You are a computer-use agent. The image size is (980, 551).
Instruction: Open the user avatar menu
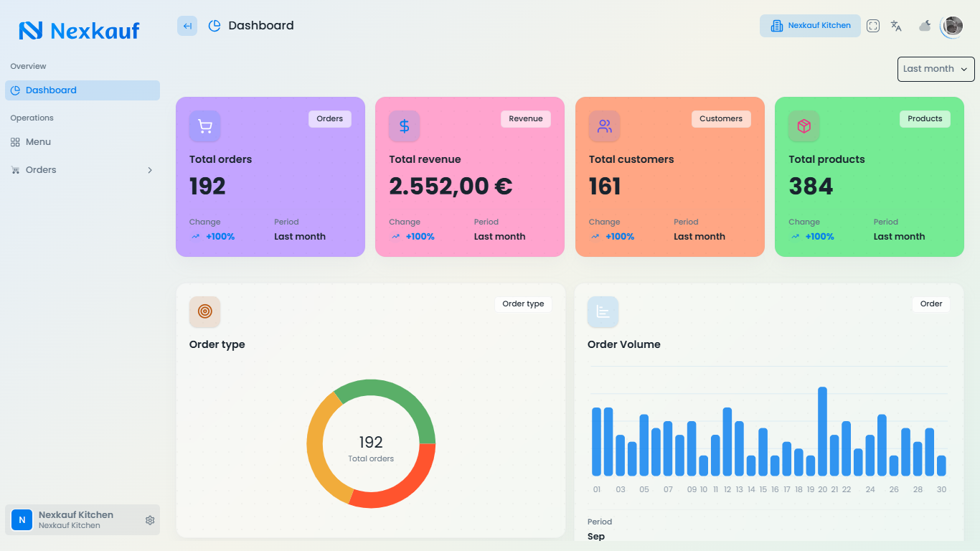tap(951, 26)
